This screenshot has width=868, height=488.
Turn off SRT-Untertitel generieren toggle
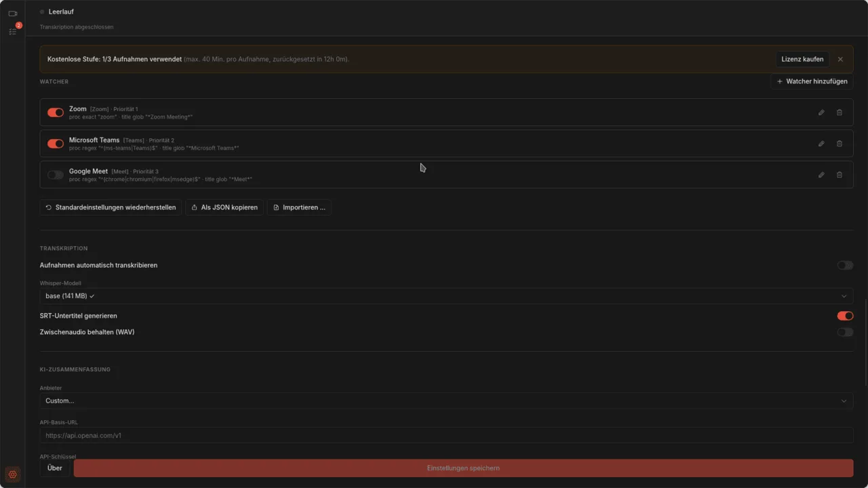[x=845, y=316]
